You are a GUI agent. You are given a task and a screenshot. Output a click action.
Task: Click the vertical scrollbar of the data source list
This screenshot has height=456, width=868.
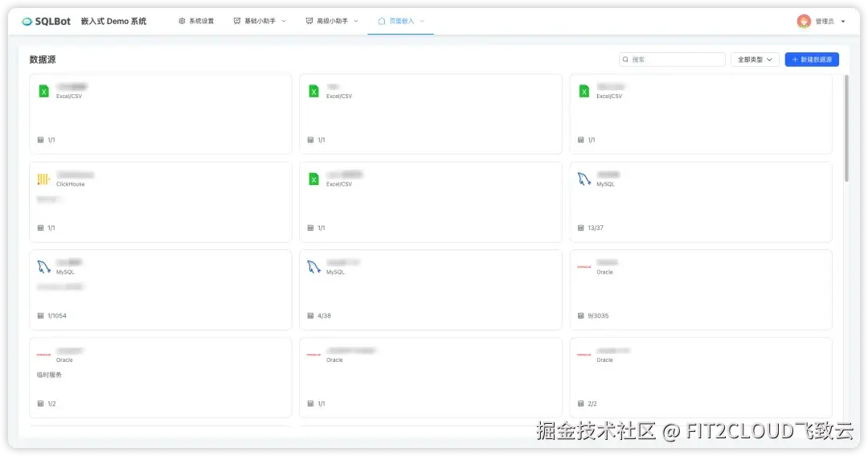pyautogui.click(x=846, y=128)
